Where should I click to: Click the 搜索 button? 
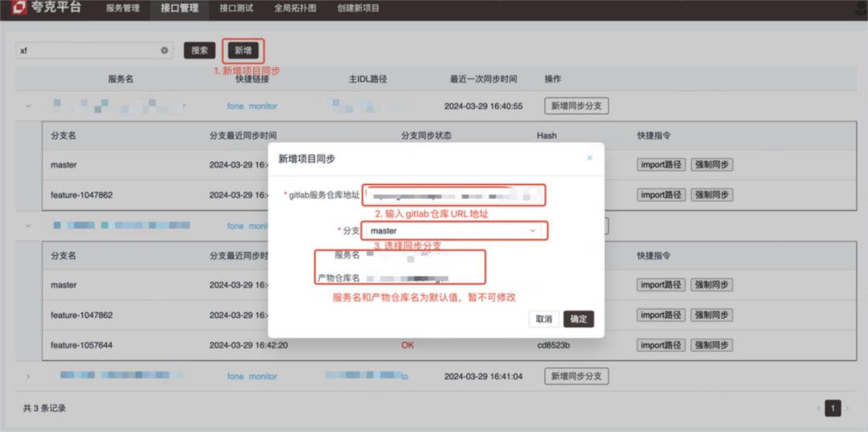[x=199, y=51]
